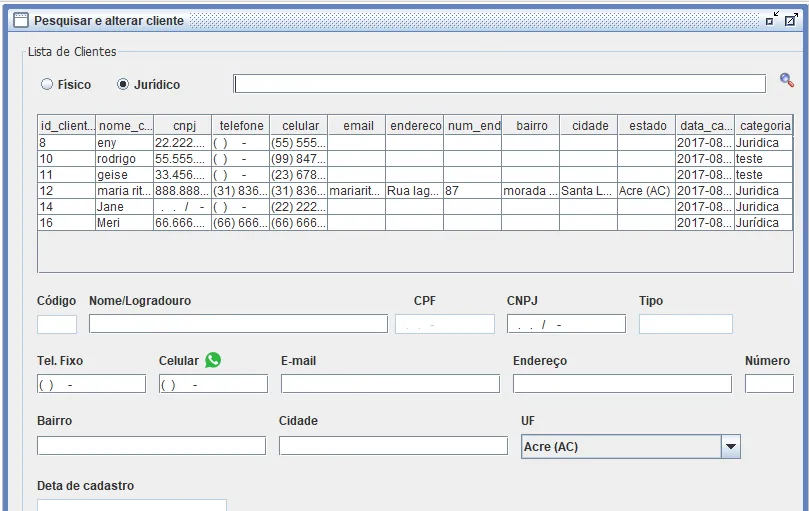This screenshot has width=809, height=511.
Task: Click the categoria column header
Action: [x=764, y=126]
